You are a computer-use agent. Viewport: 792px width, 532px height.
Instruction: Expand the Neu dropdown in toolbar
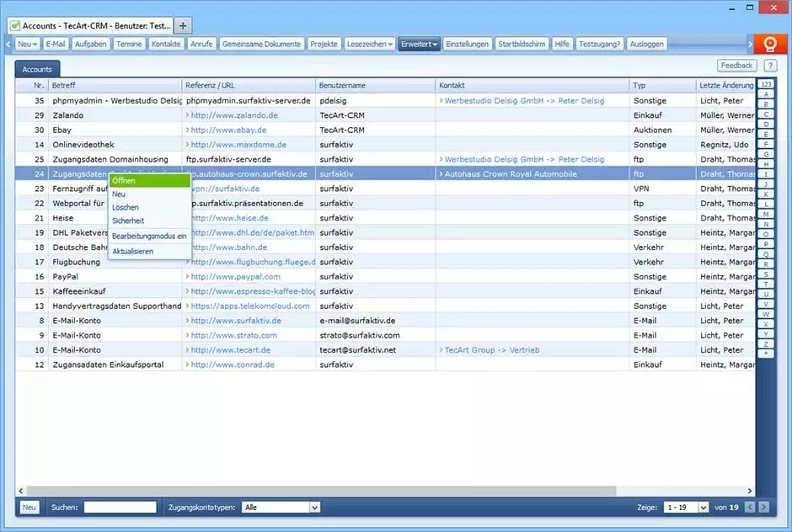28,44
